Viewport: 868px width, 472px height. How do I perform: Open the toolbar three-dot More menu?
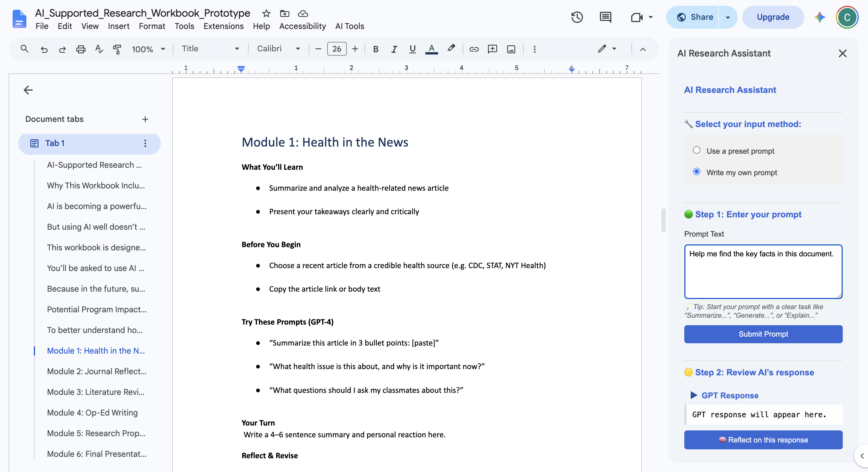534,49
